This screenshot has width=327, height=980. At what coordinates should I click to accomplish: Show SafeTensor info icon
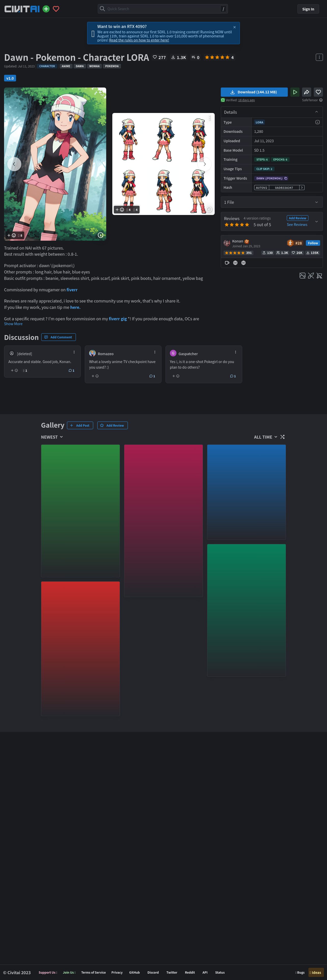tap(321, 100)
